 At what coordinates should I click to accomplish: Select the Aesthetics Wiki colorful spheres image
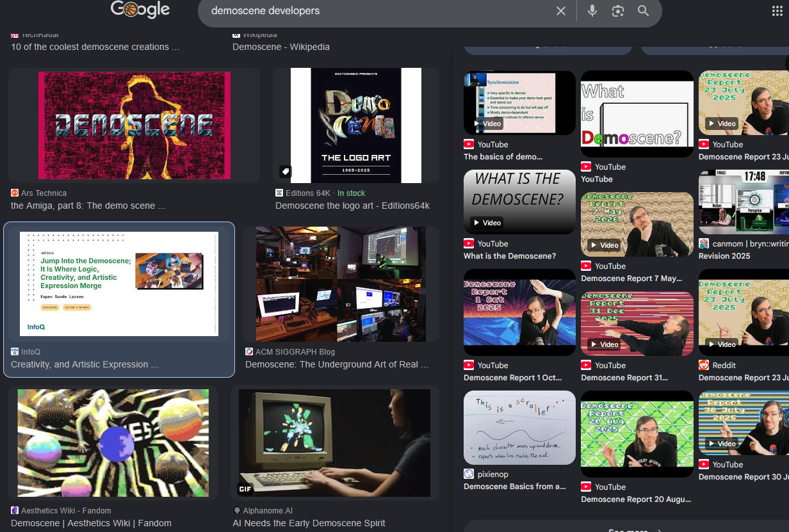(113, 443)
